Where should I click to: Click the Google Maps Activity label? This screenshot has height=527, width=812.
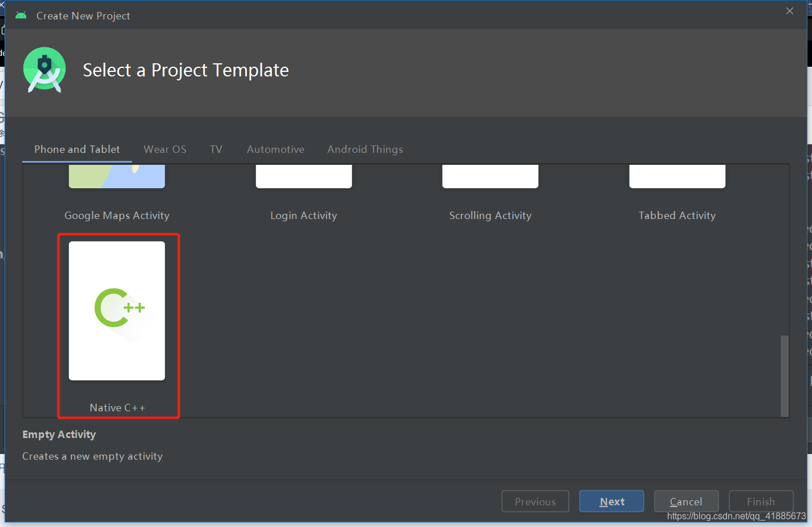[117, 216]
